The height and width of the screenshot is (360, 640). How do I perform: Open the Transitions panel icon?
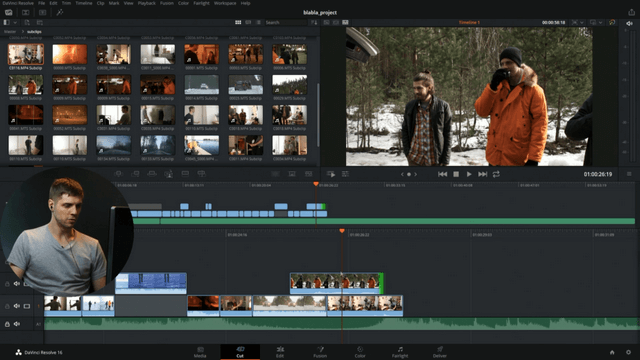[x=25, y=13]
